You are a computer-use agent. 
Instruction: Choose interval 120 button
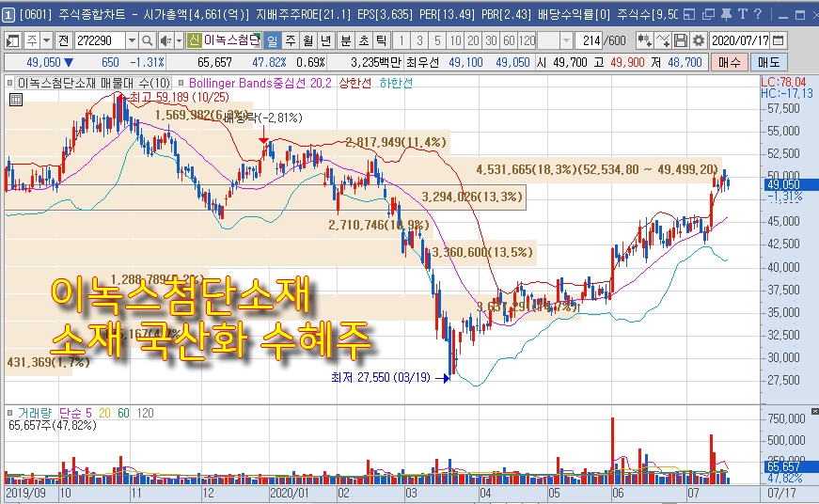pos(527,40)
